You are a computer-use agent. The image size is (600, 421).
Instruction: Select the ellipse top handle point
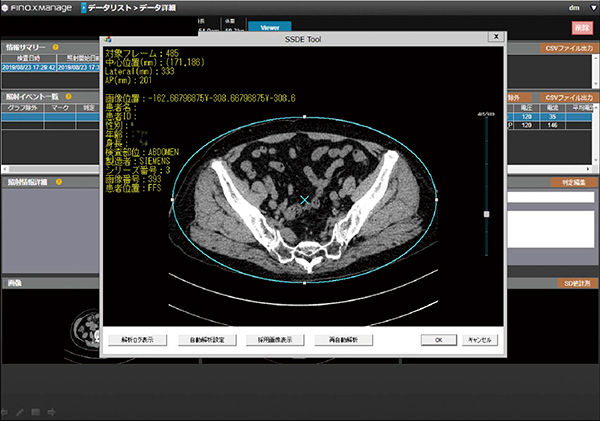[305, 116]
